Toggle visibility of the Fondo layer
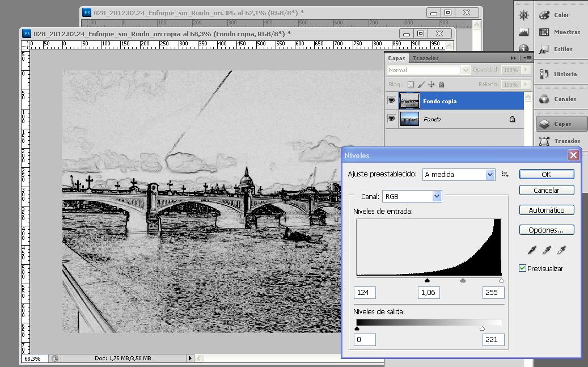 point(391,119)
